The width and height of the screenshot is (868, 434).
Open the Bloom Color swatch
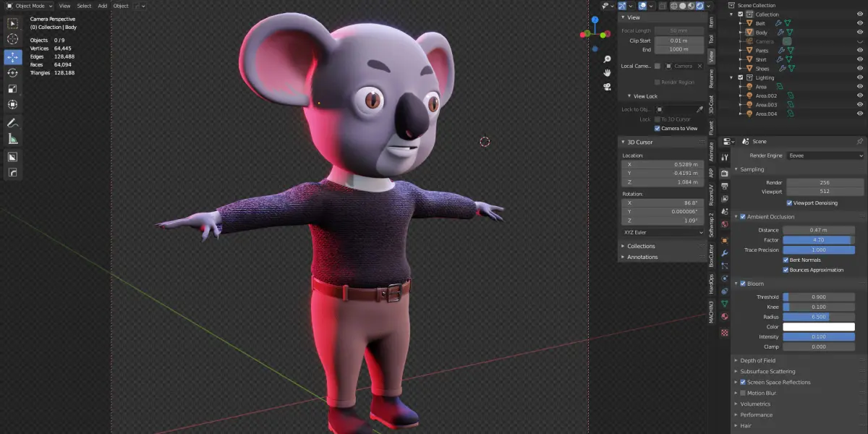click(819, 327)
